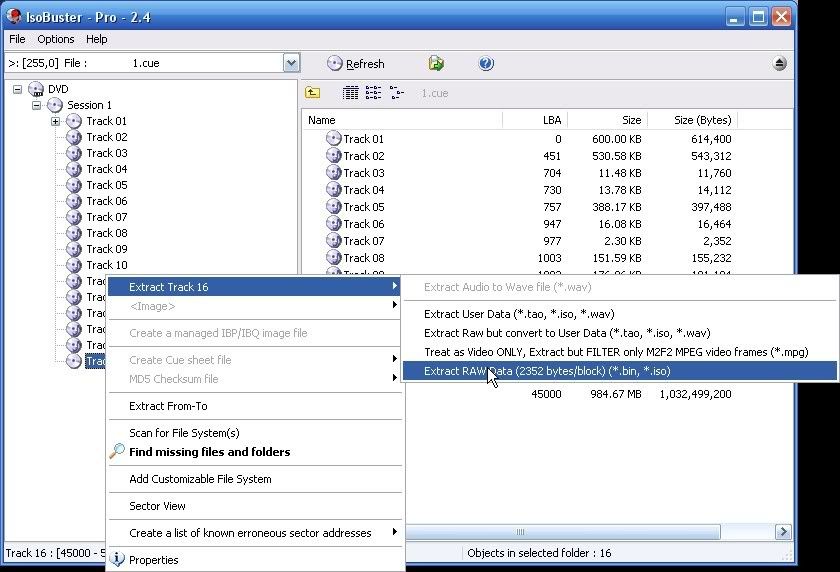
Task: Collapse the Session 1 node
Action: 36,106
